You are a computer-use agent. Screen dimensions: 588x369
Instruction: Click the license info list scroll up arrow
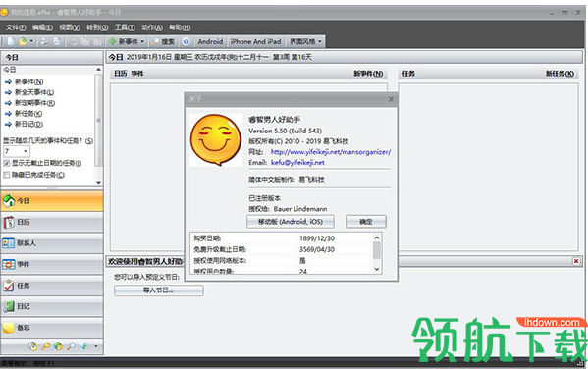pos(377,237)
